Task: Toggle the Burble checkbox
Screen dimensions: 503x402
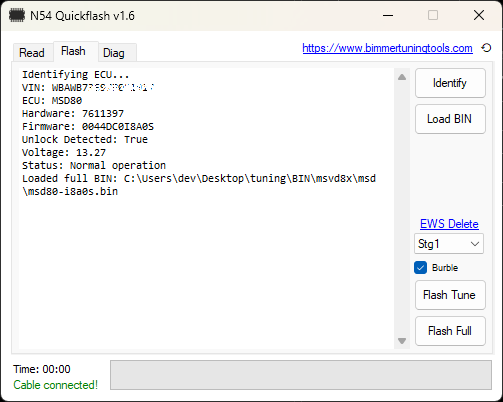Action: [x=421, y=268]
